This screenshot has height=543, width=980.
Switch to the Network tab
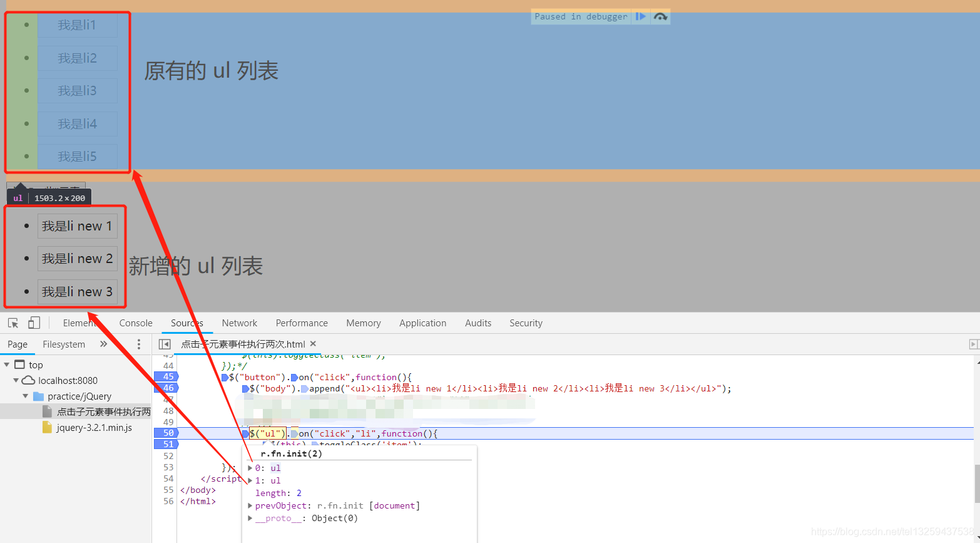pyautogui.click(x=240, y=323)
